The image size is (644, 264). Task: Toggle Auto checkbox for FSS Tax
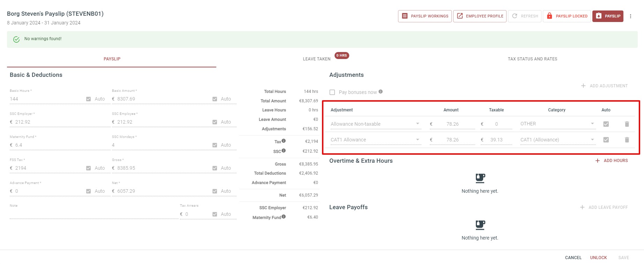(89, 168)
